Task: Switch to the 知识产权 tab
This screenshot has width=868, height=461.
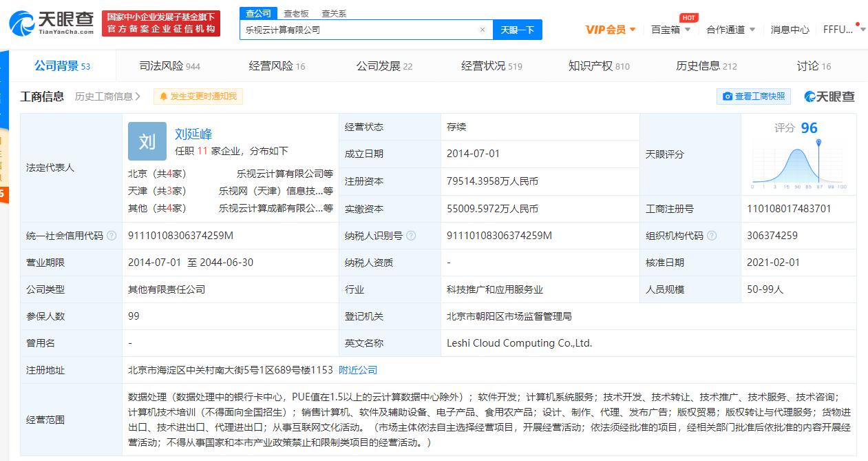Action: (599, 66)
